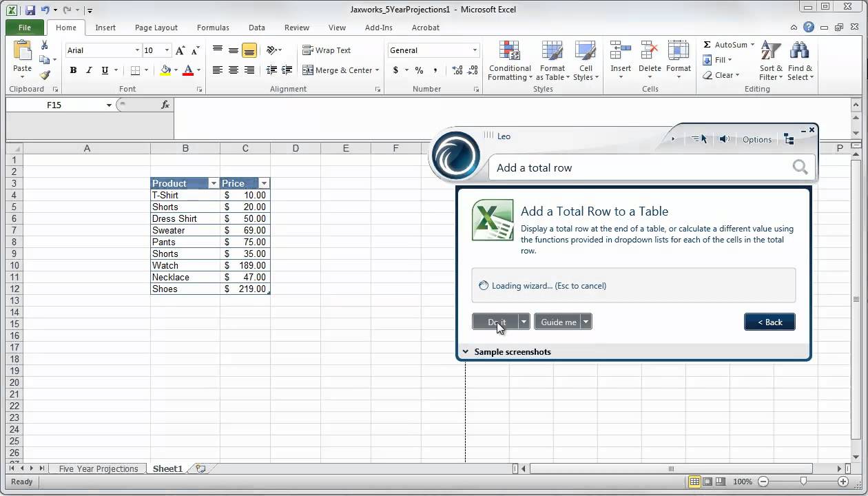
Task: Click the Copy icon in Clipboard group
Action: coord(45,60)
